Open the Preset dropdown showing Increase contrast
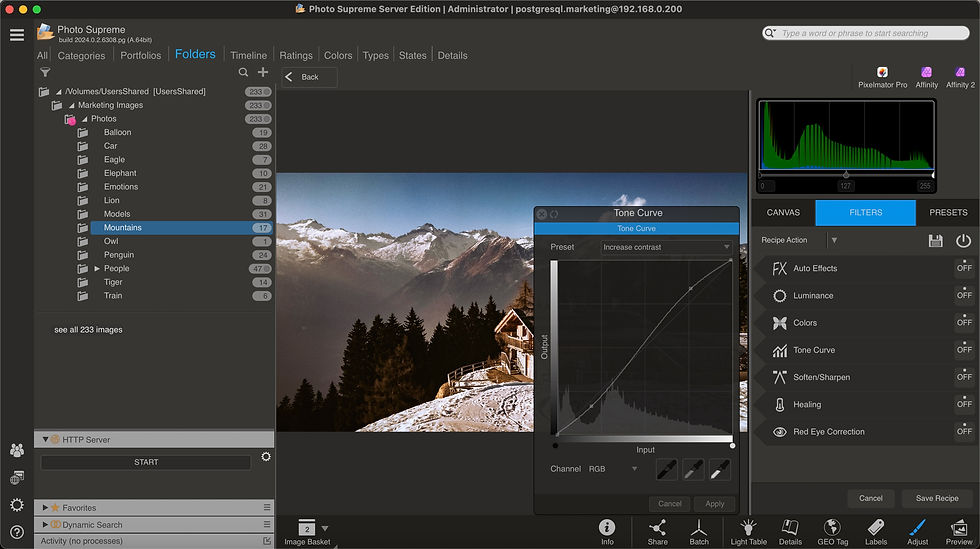 coord(666,247)
